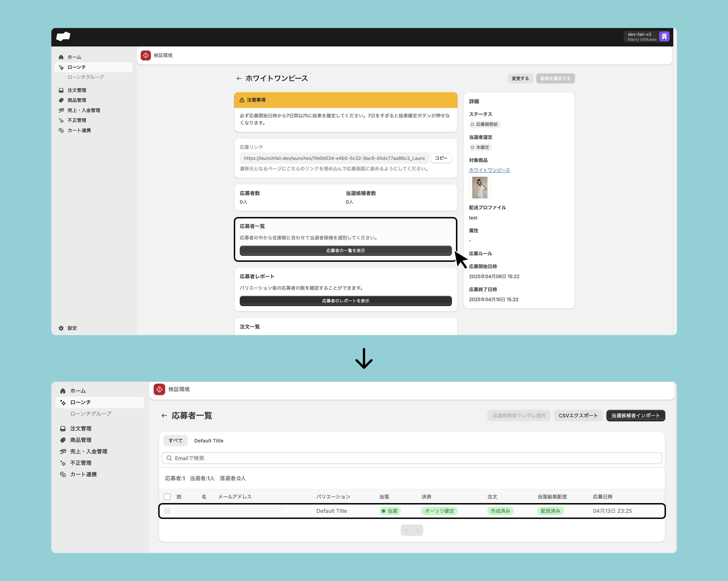Click the 売上・入金管理 icon in upper sidebar
The width and height of the screenshot is (728, 581).
(61, 110)
